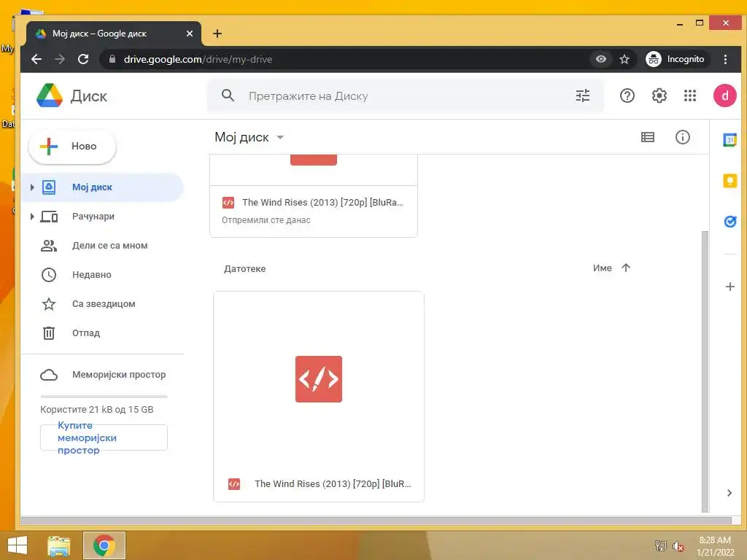Click the vertical scrollbar
Screen dimensions: 747x560
point(705,371)
